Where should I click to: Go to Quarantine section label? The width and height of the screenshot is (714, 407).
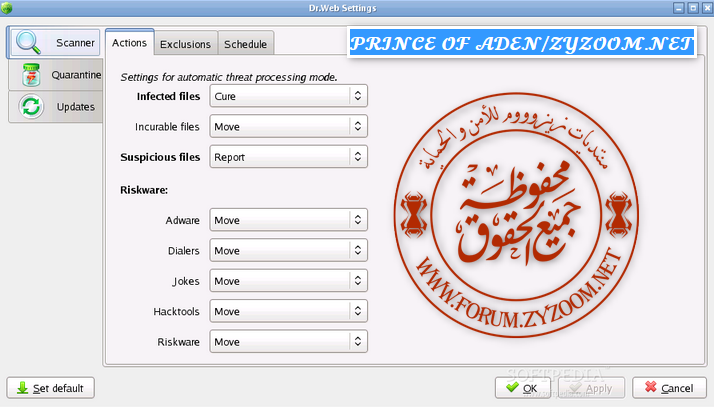coord(76,75)
